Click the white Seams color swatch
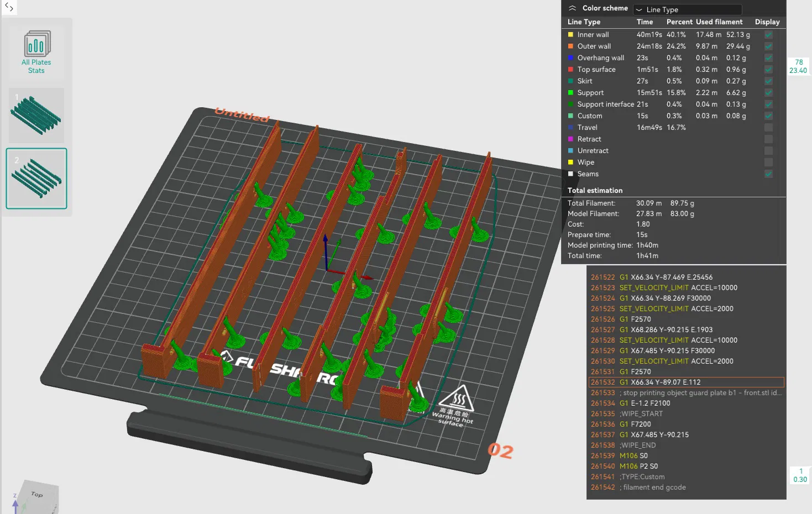The width and height of the screenshot is (812, 514). pyautogui.click(x=570, y=174)
